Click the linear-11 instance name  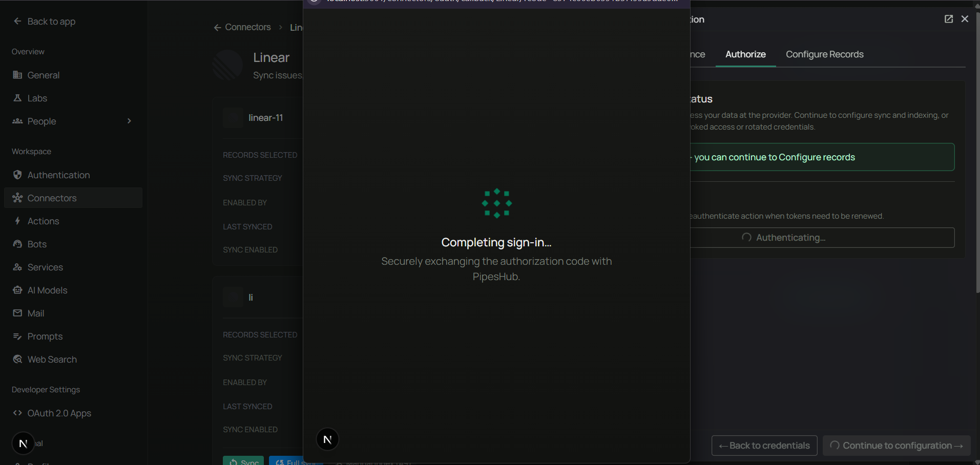pyautogui.click(x=265, y=118)
